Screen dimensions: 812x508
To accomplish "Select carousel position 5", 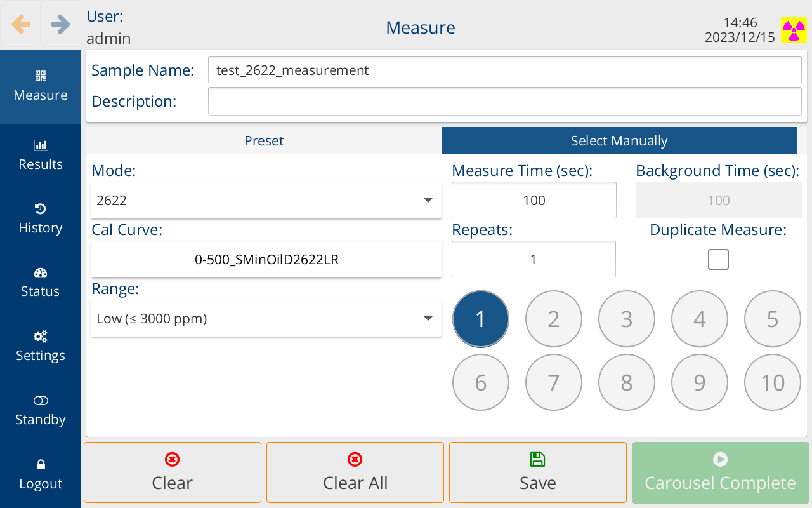I will pyautogui.click(x=773, y=319).
